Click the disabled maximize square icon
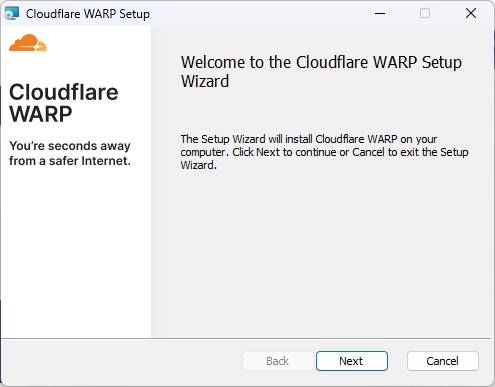The width and height of the screenshot is (495, 387). [425, 13]
